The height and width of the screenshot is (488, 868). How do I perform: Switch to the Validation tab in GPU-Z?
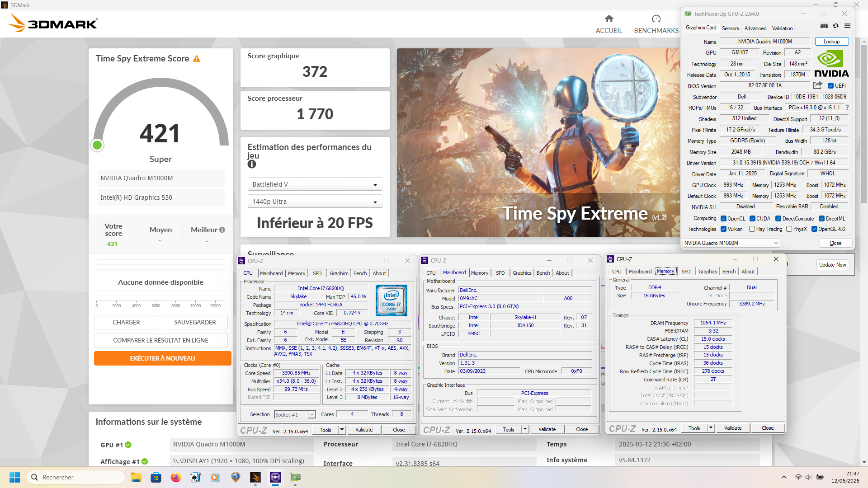click(782, 28)
